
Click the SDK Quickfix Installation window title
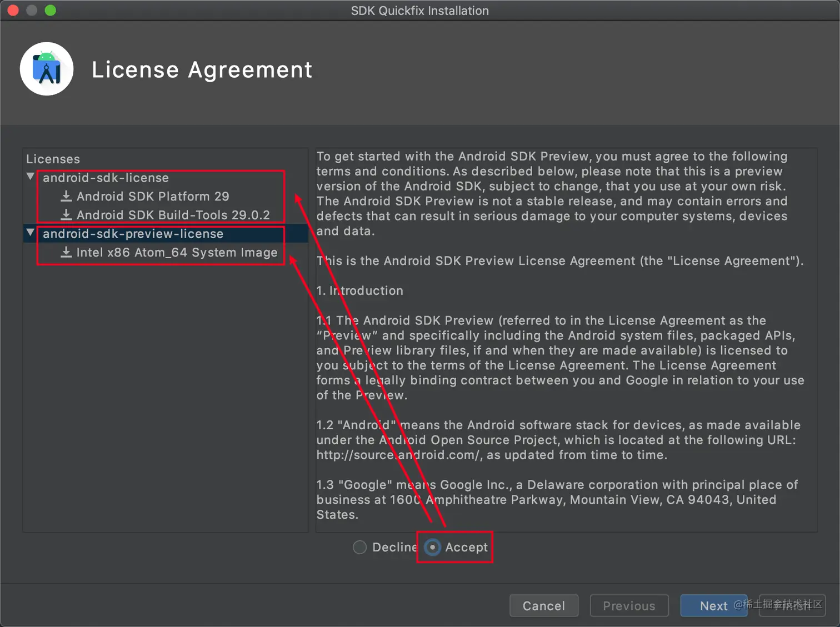coord(420,11)
